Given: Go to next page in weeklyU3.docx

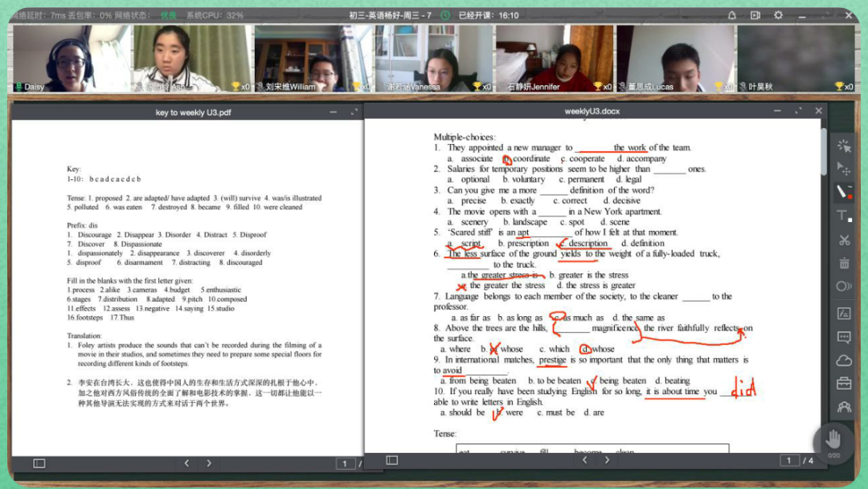Looking at the screenshot, I should pyautogui.click(x=607, y=460).
